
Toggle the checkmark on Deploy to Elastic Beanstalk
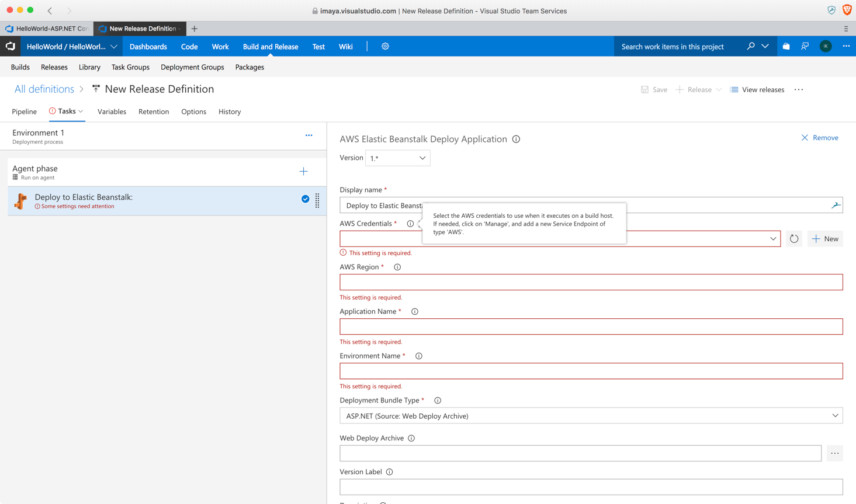(x=305, y=199)
